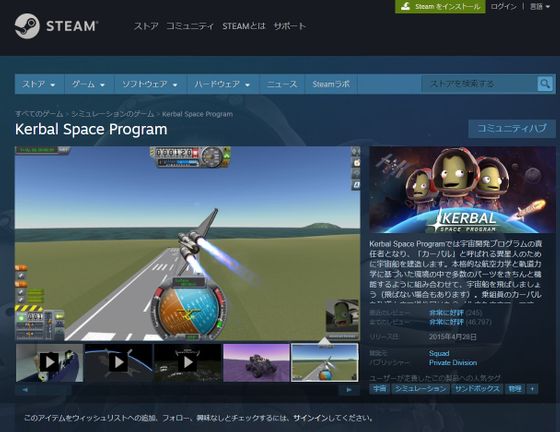The height and width of the screenshot is (432, 560).
Task: Click the 宇宙 tag
Action: [379, 389]
